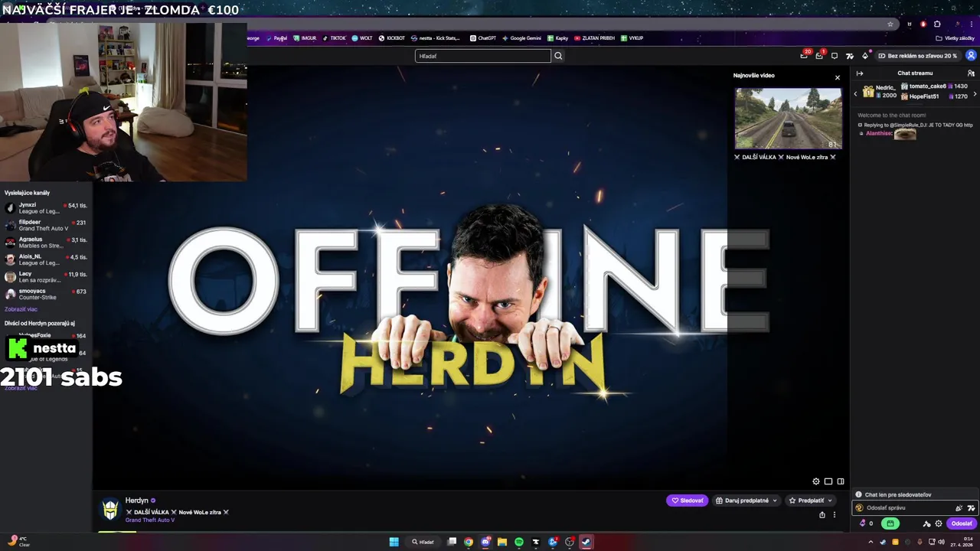Open the Twitch notifications inbox icon
Screen dimensions: 980x551
coord(819,55)
